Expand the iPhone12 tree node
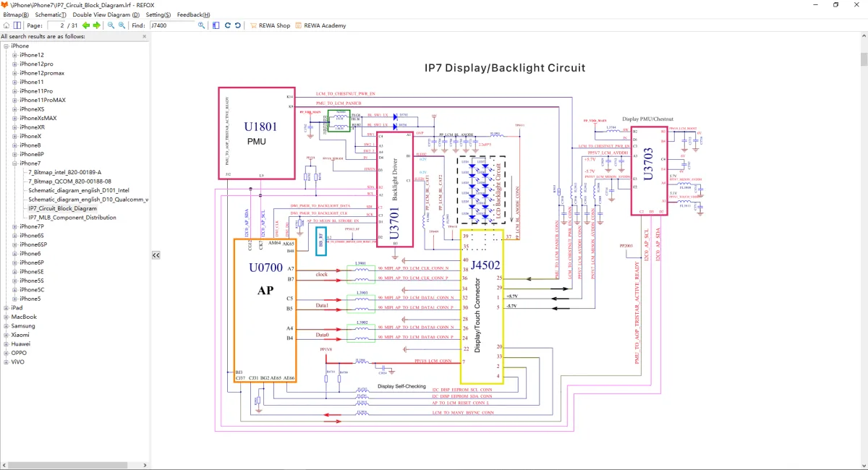Screen dimensions: 868x470 (14, 55)
